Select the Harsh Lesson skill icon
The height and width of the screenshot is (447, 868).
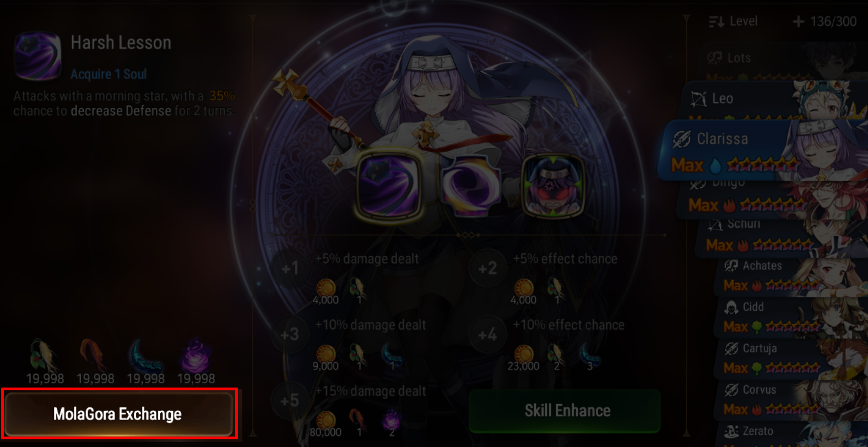[x=389, y=185]
